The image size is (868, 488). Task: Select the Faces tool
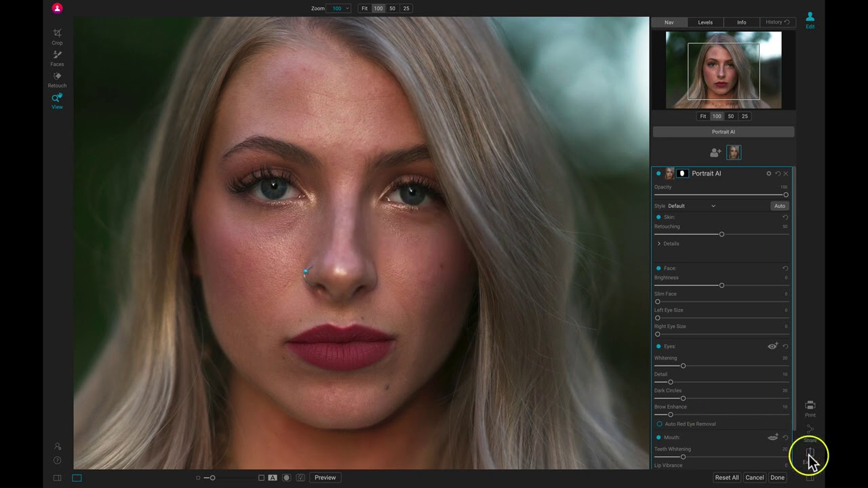click(x=57, y=58)
